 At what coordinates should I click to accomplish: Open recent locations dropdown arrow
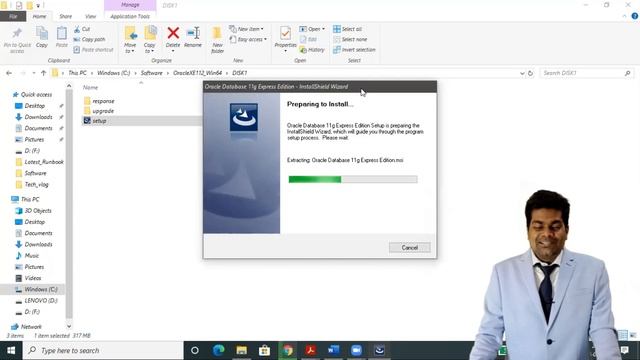click(x=33, y=73)
